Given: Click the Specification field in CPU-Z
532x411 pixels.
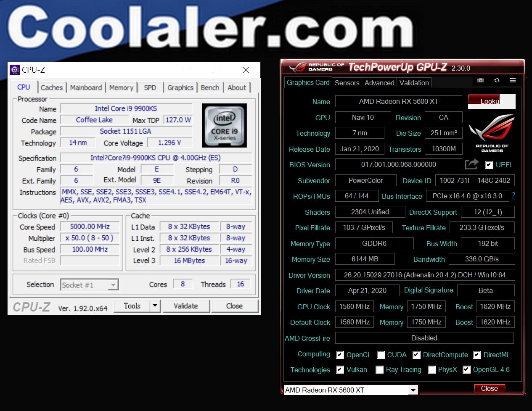Looking at the screenshot, I should pos(156,158).
